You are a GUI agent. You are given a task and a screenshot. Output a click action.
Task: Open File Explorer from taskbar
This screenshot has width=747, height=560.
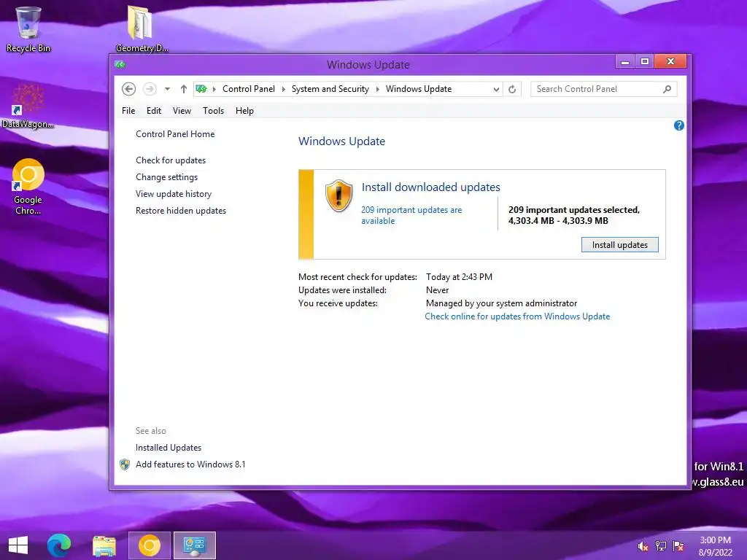pyautogui.click(x=104, y=545)
